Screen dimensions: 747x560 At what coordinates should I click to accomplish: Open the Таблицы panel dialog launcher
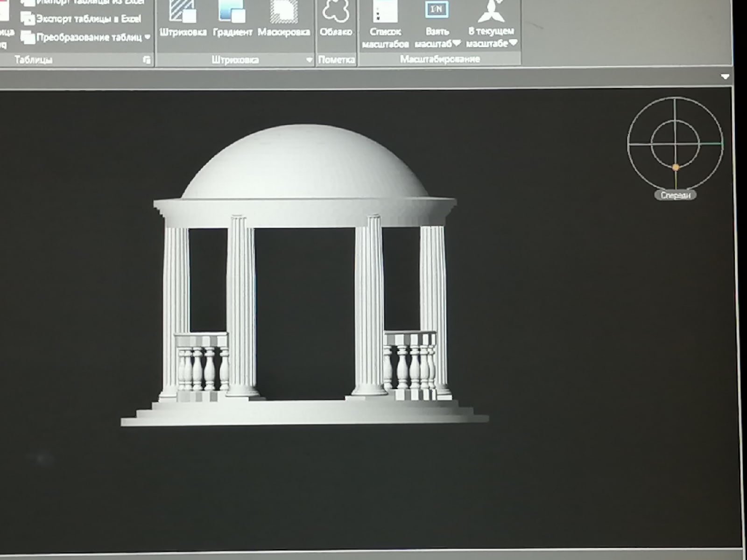[147, 60]
